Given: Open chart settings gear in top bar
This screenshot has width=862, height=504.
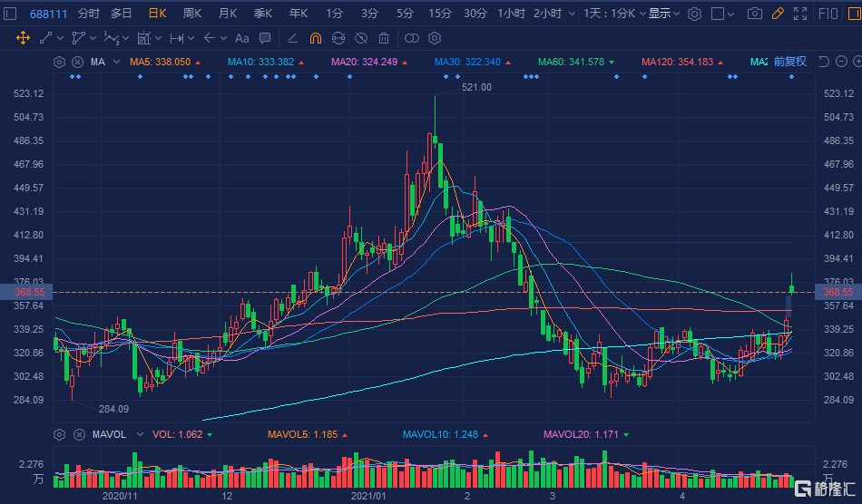Looking at the screenshot, I should (694, 14).
